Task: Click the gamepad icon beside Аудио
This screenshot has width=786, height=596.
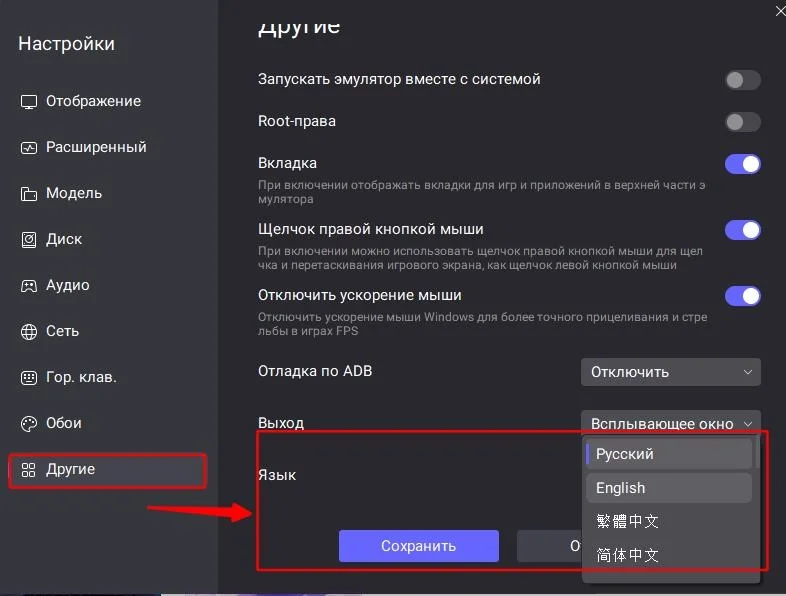Action: (29, 286)
